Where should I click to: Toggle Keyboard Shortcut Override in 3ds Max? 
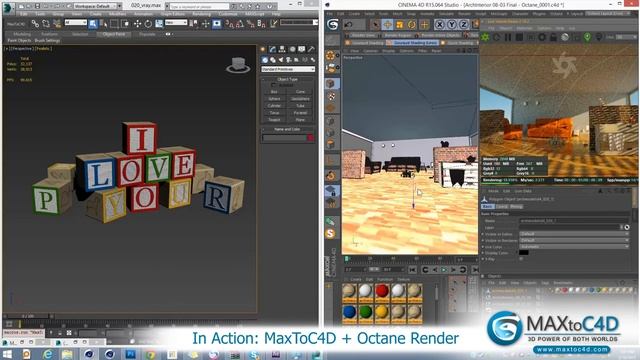tap(216, 24)
